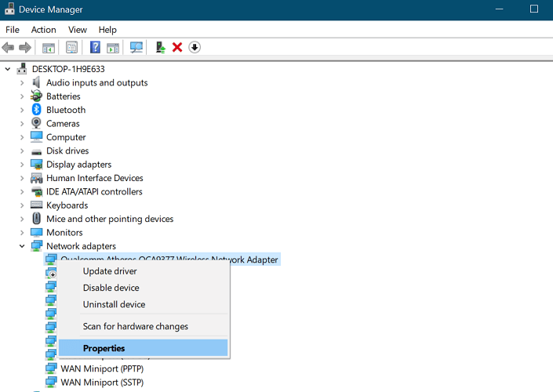Click the WAN Miniport (PPTP) adapter icon
553x392 pixels.
51,368
